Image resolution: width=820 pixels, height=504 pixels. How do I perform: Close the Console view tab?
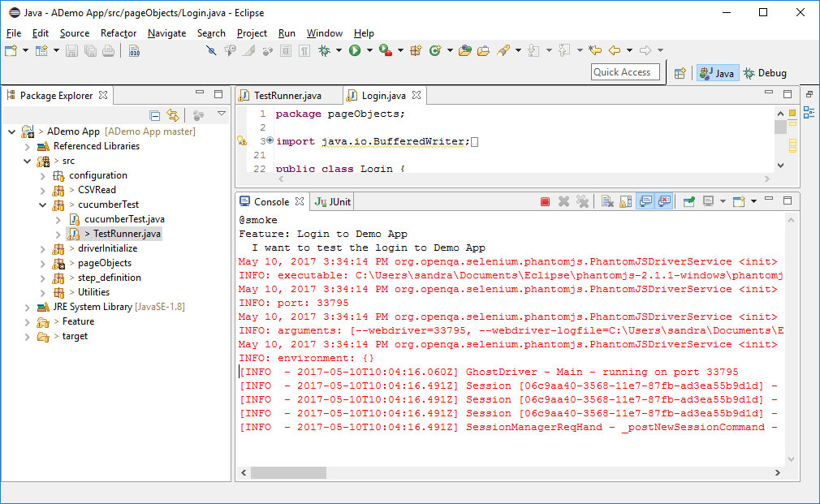point(300,201)
